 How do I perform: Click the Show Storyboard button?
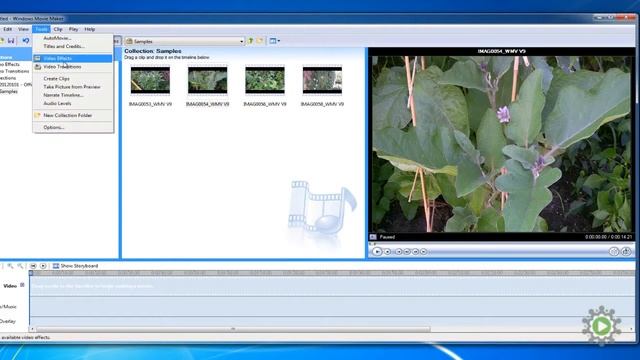click(76, 266)
